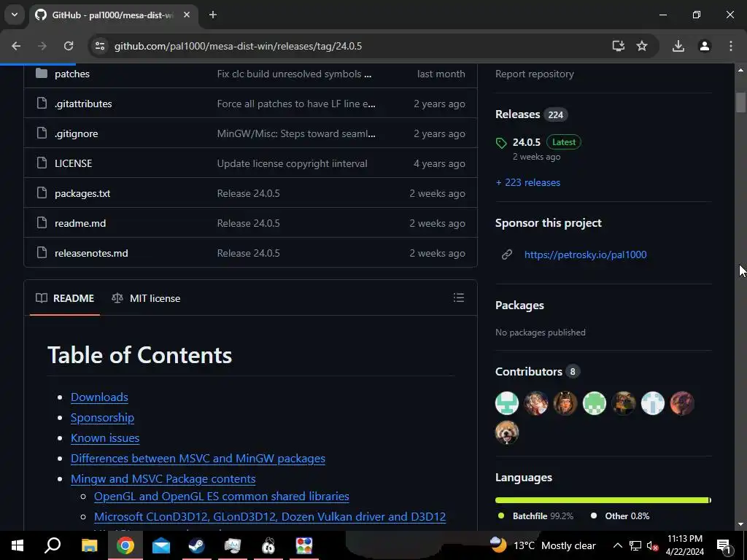Open the releasenotes.md file
747x560 pixels.
click(x=91, y=253)
